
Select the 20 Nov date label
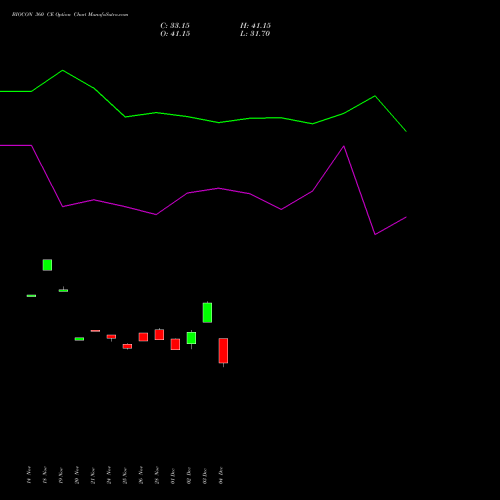(x=77, y=475)
